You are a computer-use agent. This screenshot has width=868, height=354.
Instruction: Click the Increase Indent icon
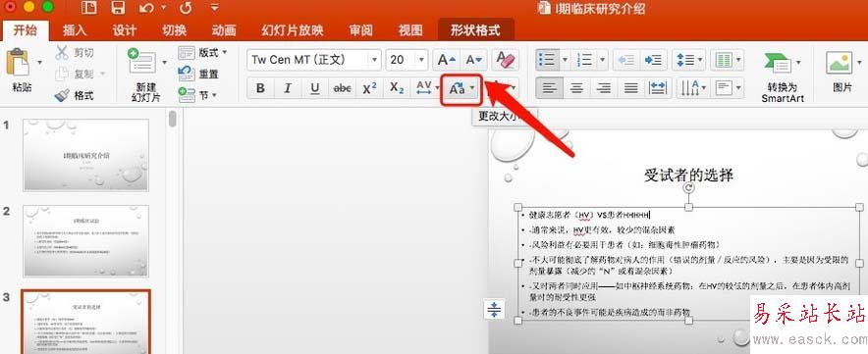[x=654, y=60]
